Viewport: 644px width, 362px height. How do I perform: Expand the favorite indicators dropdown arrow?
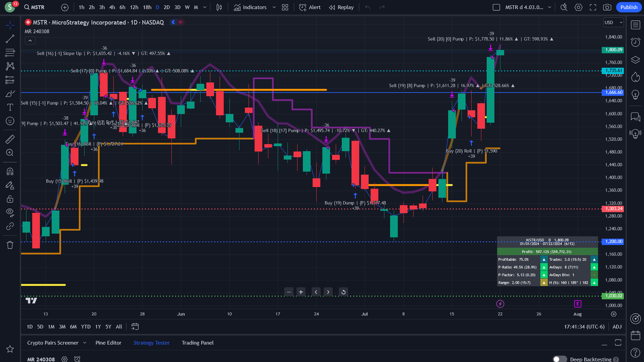pyautogui.click(x=274, y=8)
